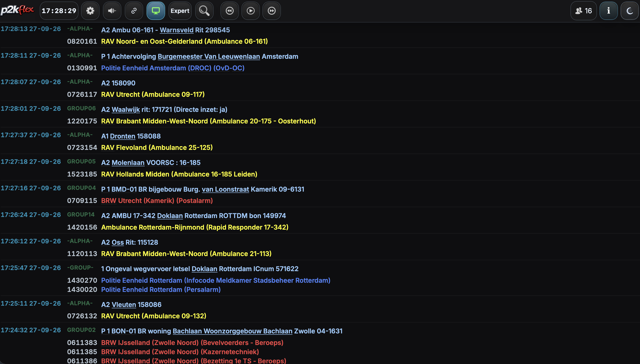Open the info panel icon

pos(609,11)
